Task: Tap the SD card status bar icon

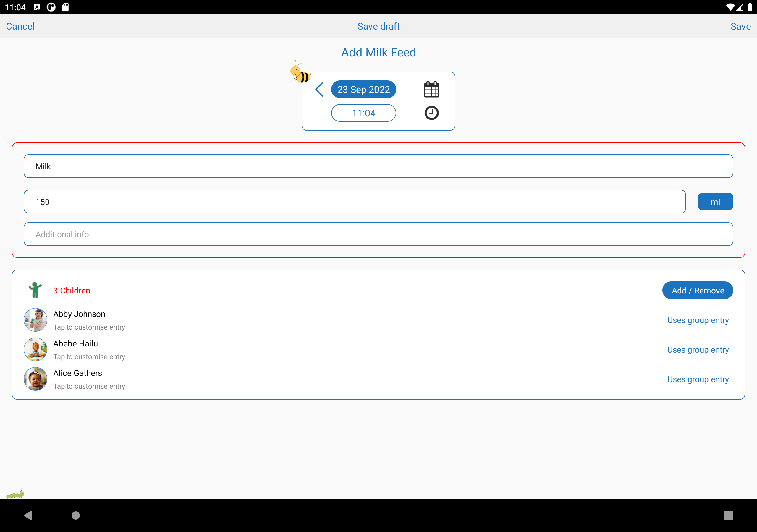Action: tap(65, 7)
